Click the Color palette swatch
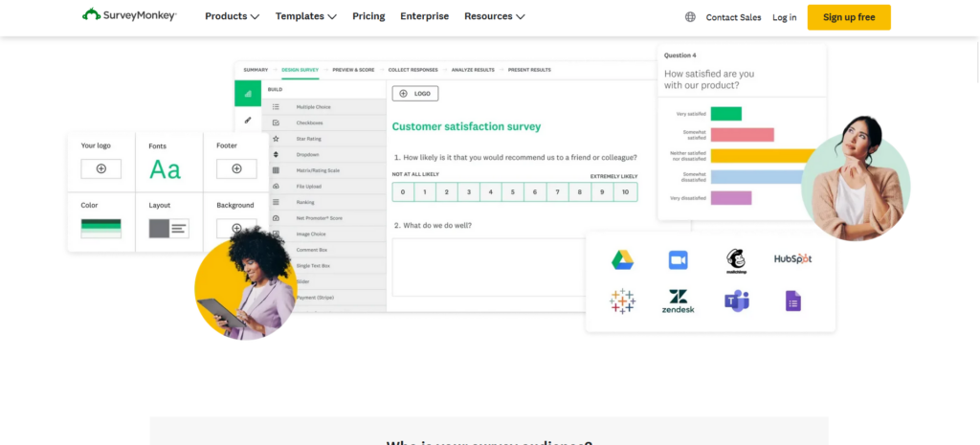 click(101, 228)
